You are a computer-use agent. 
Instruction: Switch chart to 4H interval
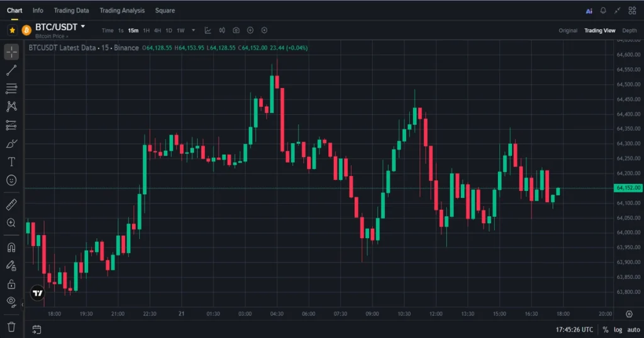(x=157, y=30)
